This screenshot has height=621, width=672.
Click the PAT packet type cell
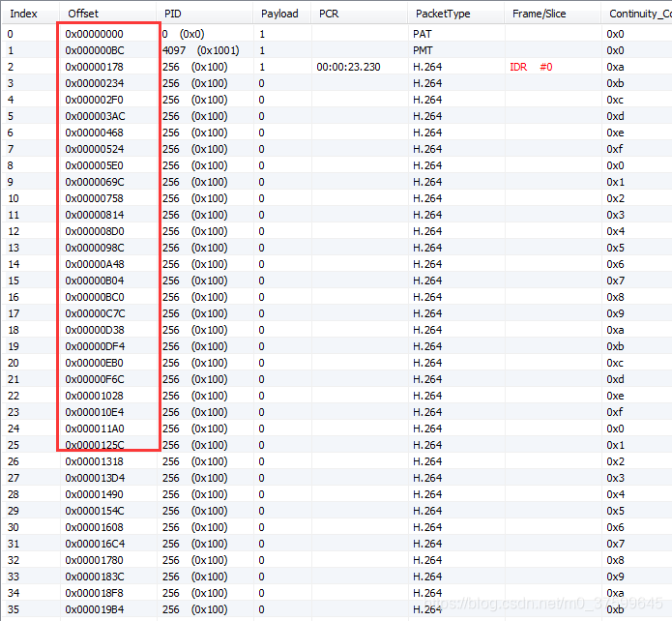(x=423, y=34)
